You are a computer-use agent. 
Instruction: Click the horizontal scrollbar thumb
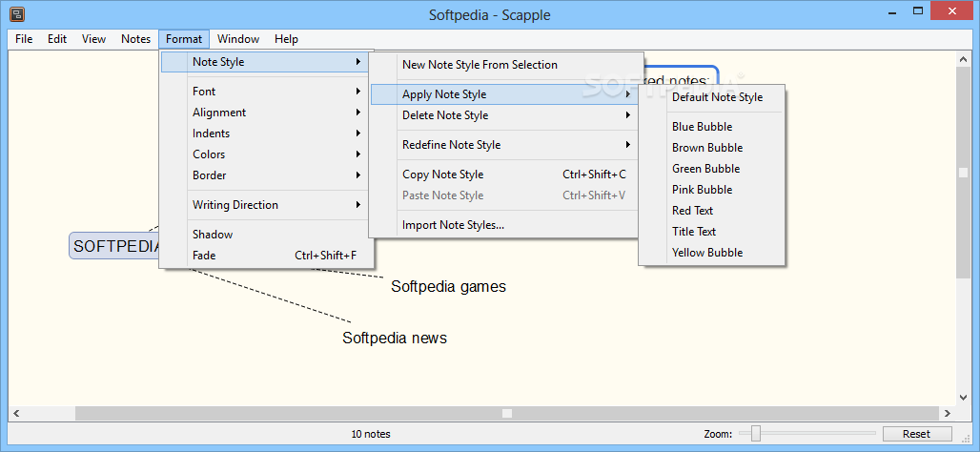click(507, 413)
